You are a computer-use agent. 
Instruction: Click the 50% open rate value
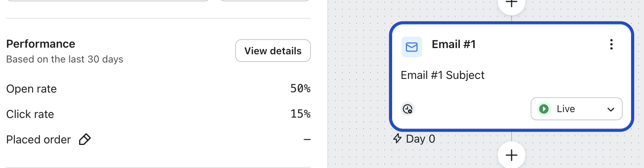(300, 89)
